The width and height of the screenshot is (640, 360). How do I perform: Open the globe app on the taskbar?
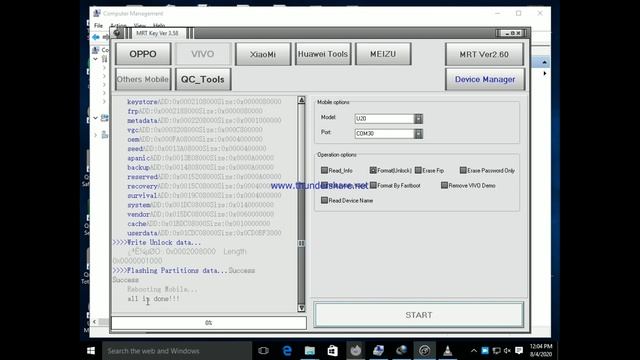click(401, 351)
